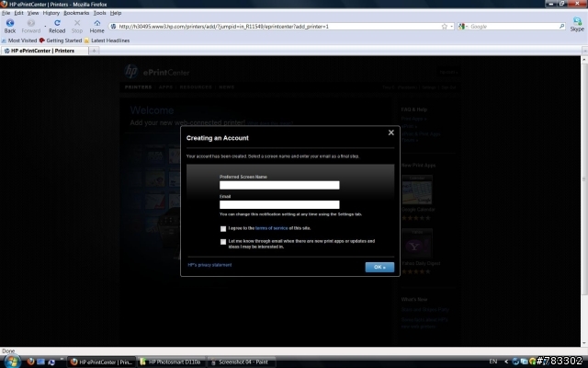Click the EN language indicator in tray
The height and width of the screenshot is (368, 588).
[x=493, y=362]
